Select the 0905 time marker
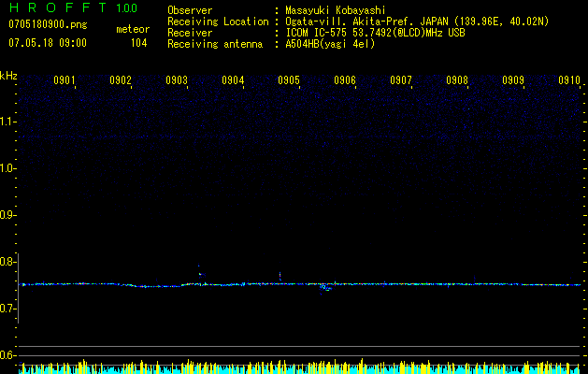Image resolution: width=588 pixels, height=374 pixels. coord(289,80)
